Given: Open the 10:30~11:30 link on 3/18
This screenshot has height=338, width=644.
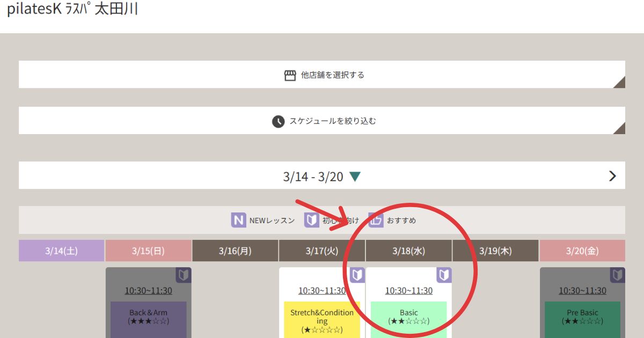Looking at the screenshot, I should (x=409, y=291).
